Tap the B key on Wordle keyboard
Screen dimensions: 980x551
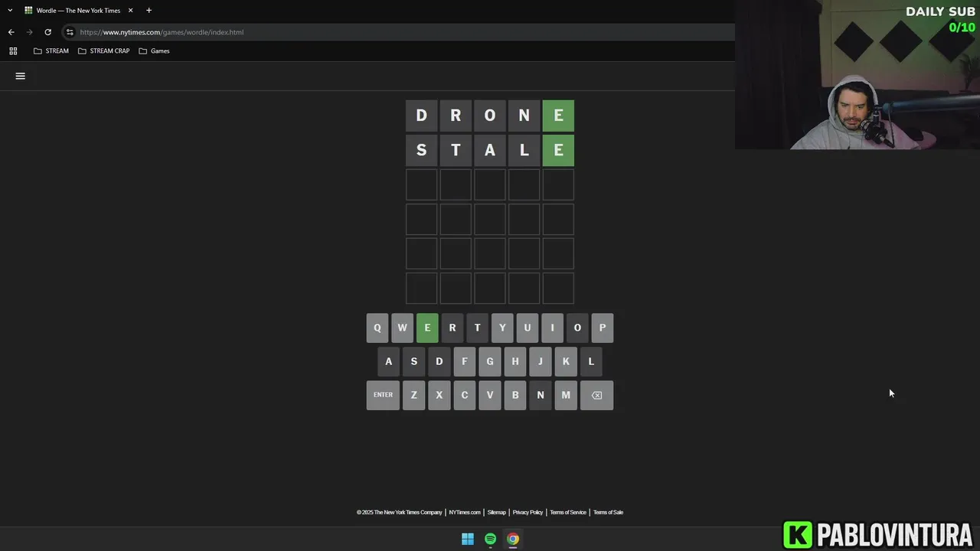[x=515, y=395]
